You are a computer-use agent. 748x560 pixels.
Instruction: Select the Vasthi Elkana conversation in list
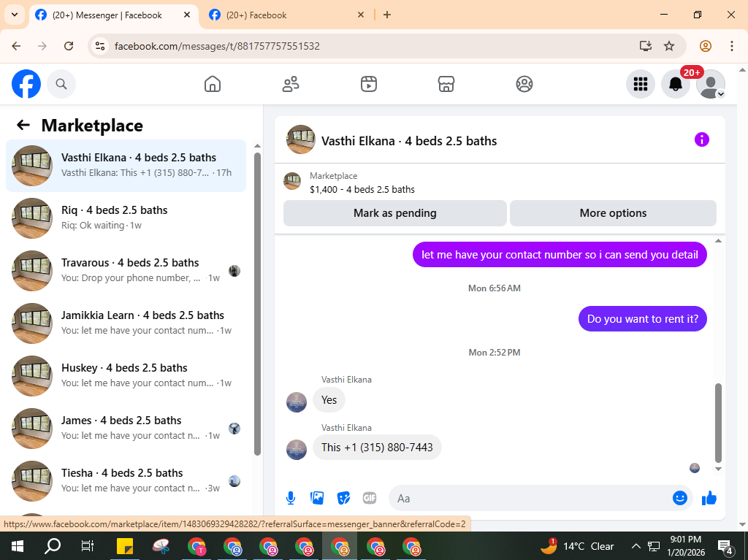[x=126, y=166]
